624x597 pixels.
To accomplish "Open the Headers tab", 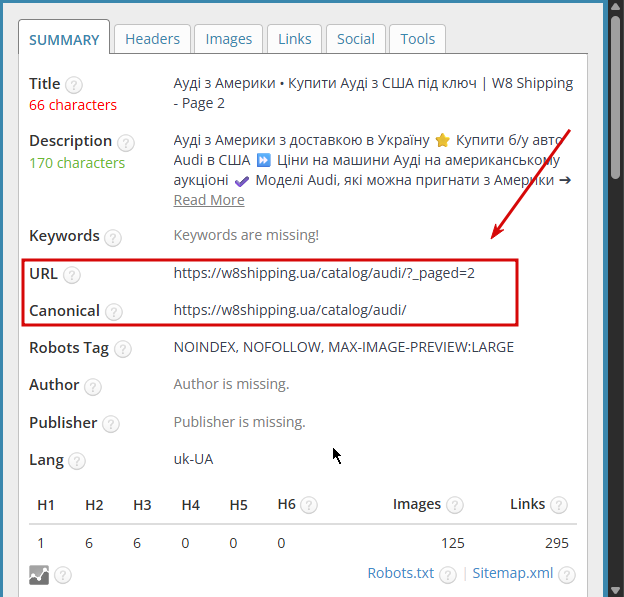I will [x=152, y=39].
